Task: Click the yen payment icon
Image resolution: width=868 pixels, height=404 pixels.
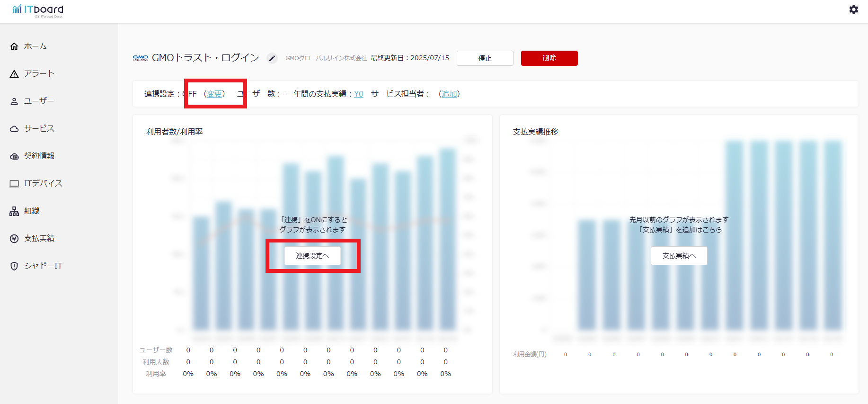Action: (14, 239)
